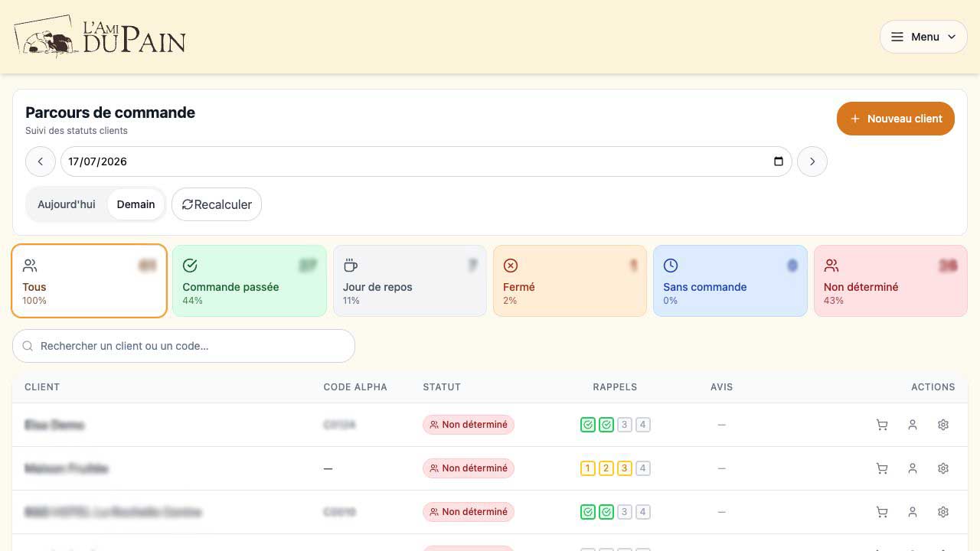Click the grey reminder 4 box in the third row
This screenshot has width=980, height=551.
(x=643, y=512)
